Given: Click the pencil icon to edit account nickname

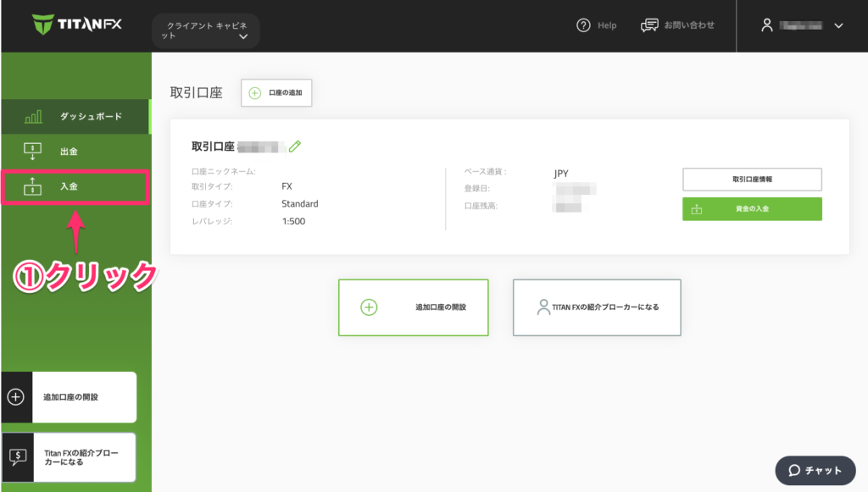Looking at the screenshot, I should [x=295, y=146].
